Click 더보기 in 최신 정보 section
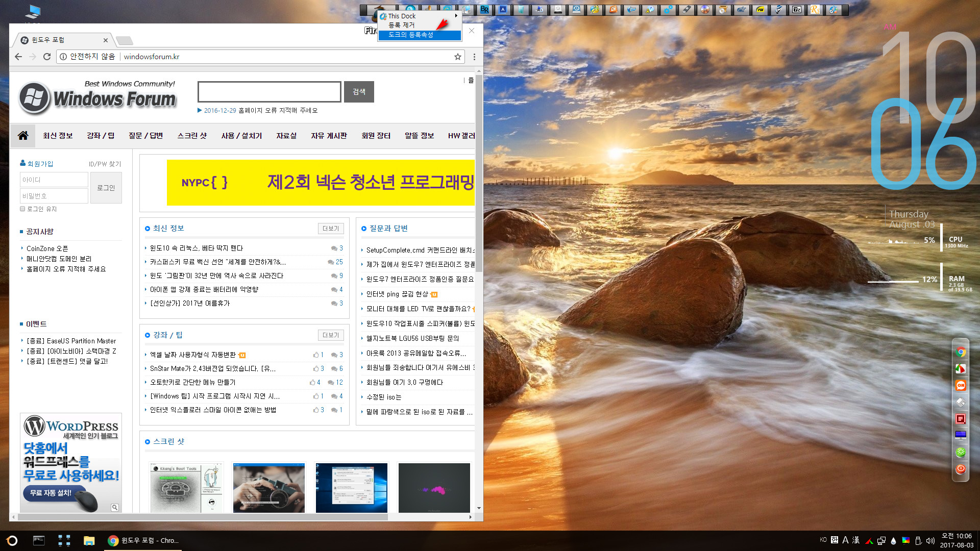Viewport: 980px width, 551px height. pyautogui.click(x=331, y=229)
